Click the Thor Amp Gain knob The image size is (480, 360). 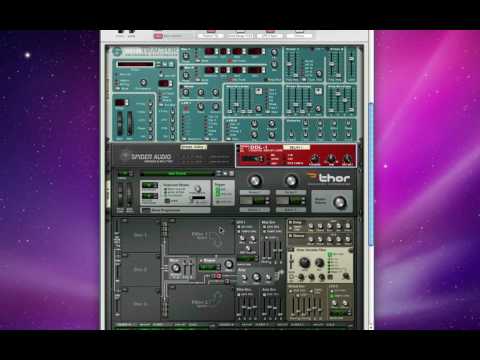(256, 276)
